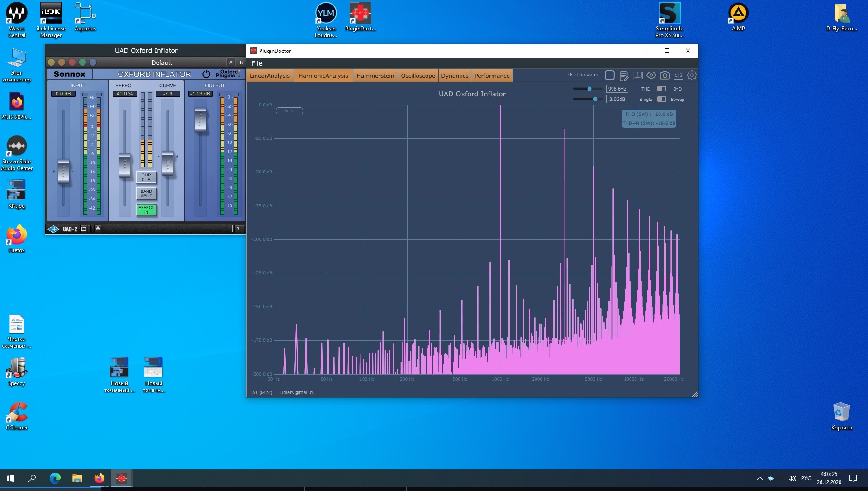Viewport: 868px width, 491px height.
Task: Select the HarmonicAnalysis tab
Action: pyautogui.click(x=323, y=76)
